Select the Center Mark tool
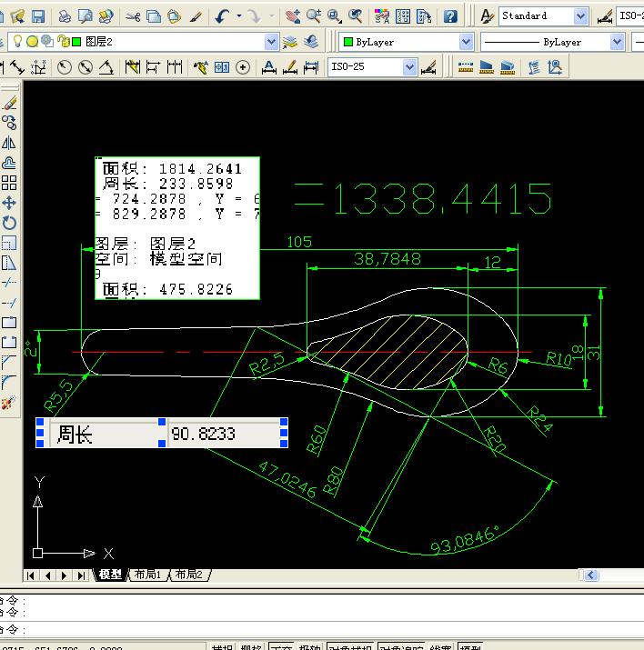The image size is (644, 650). (243, 67)
